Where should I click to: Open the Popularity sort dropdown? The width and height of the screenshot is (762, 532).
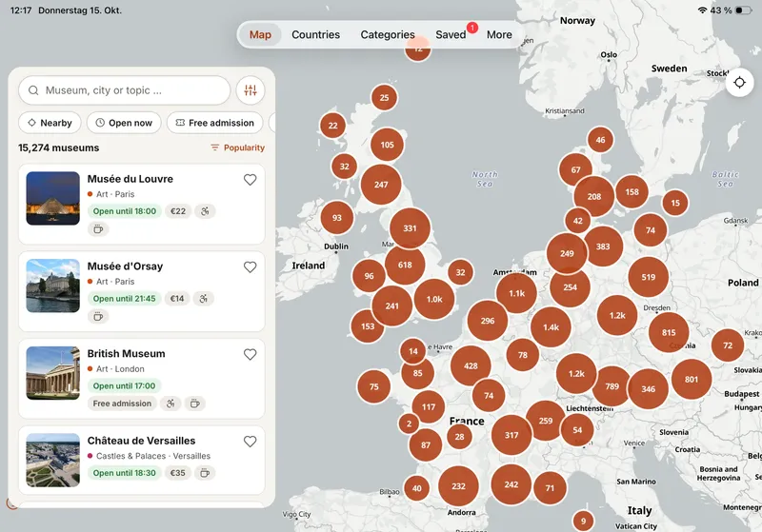[x=237, y=148]
